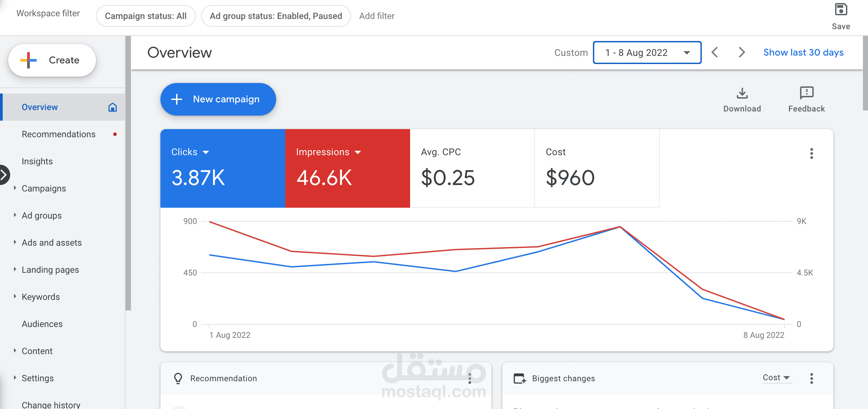Open Biggest changes three-dot menu
Screen dimensions: 868x409
pyautogui.click(x=811, y=378)
